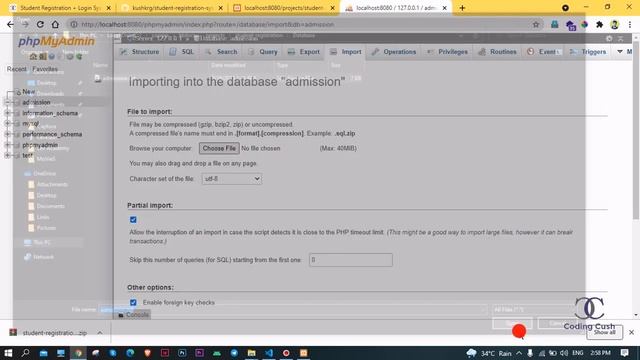Switch to the Search tab
This screenshot has width=640, height=360.
(x=221, y=52)
